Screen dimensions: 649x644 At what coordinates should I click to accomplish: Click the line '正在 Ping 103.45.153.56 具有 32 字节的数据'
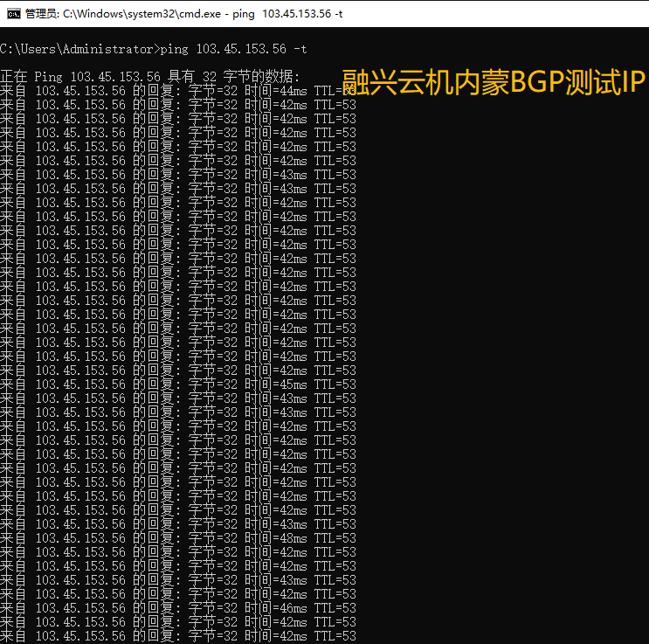click(x=149, y=77)
